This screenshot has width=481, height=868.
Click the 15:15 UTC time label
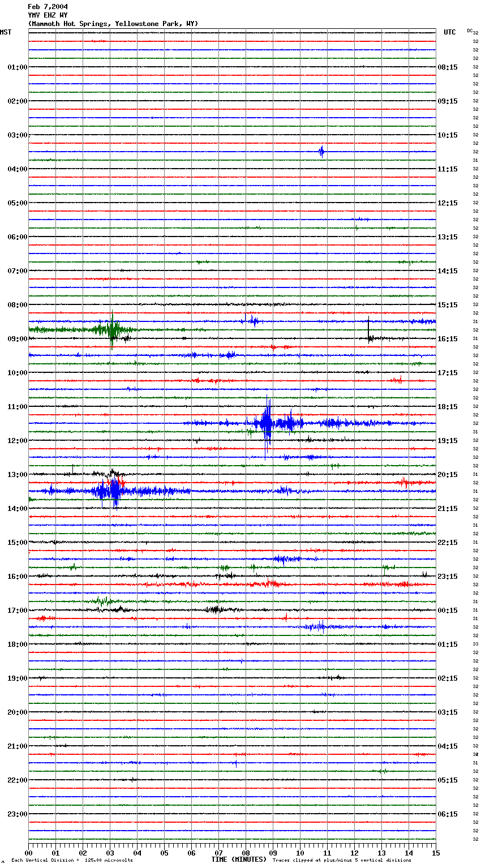(x=448, y=305)
